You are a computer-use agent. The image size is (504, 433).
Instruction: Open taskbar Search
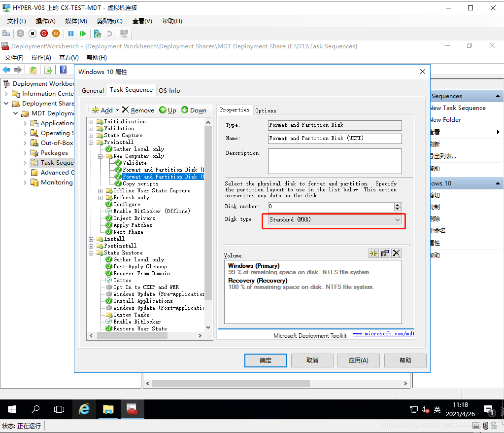(x=35, y=409)
